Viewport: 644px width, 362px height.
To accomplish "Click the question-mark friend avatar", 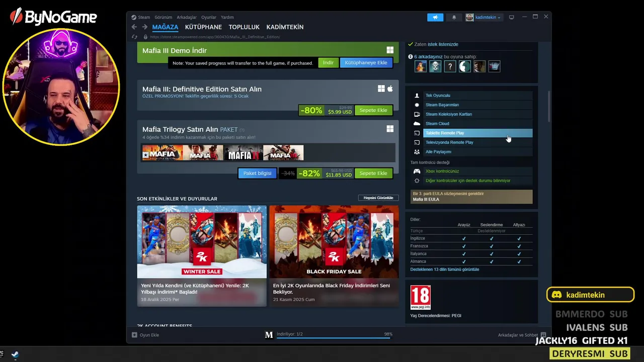I will tap(450, 66).
